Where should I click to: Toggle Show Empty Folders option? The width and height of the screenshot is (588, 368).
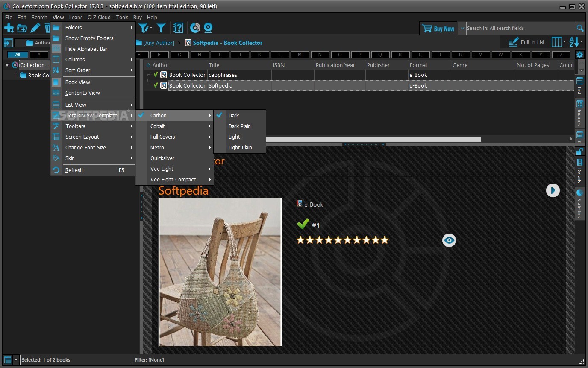(93, 38)
